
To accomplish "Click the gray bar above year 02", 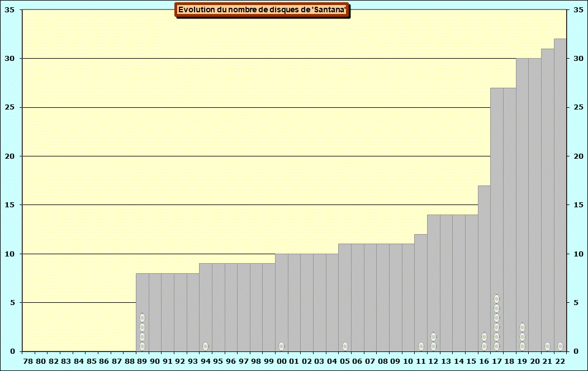I will (x=307, y=302).
